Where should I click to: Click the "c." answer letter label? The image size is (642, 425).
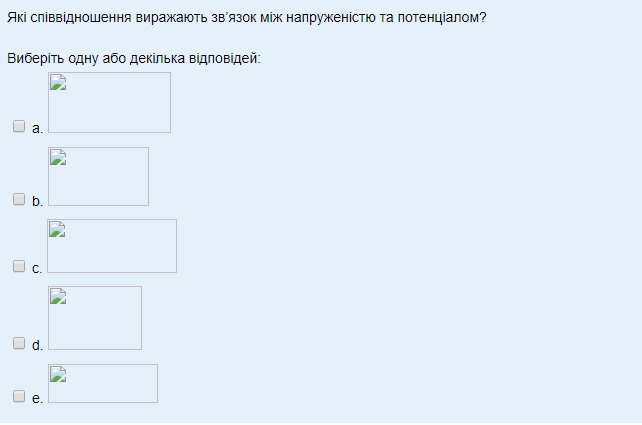(x=37, y=268)
